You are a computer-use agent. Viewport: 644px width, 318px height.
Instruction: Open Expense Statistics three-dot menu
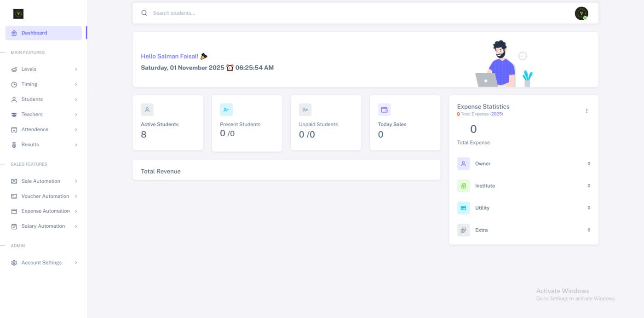[586, 111]
